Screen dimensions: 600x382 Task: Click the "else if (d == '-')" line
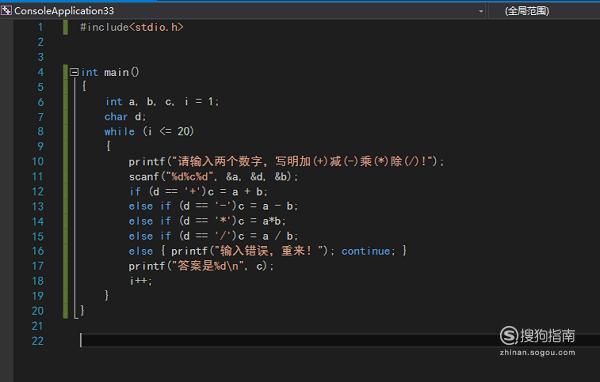(213, 206)
